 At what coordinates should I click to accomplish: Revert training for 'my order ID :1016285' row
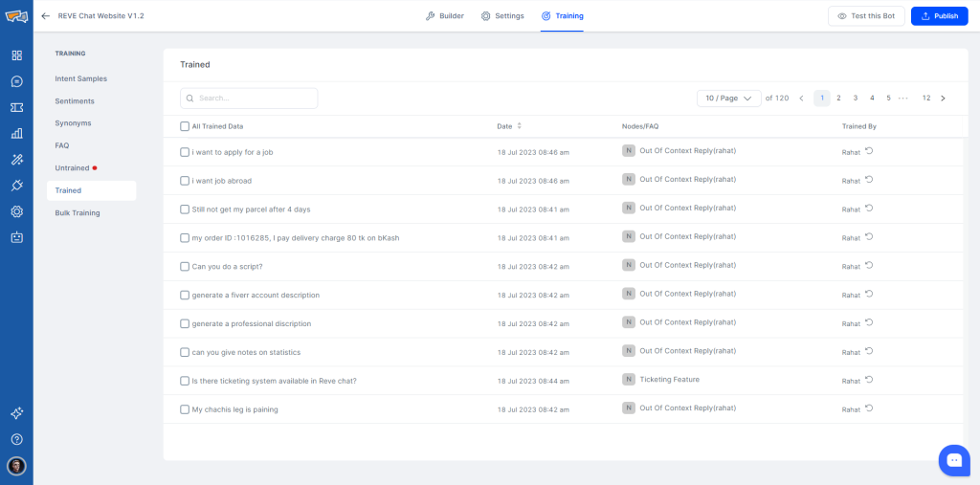point(869,237)
